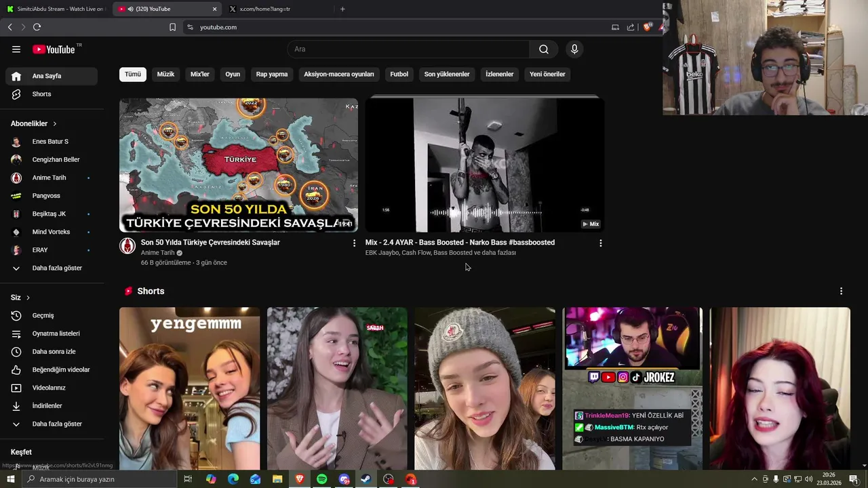Adjust volume from the system tray speaker
The image size is (868, 488).
[x=808, y=479]
